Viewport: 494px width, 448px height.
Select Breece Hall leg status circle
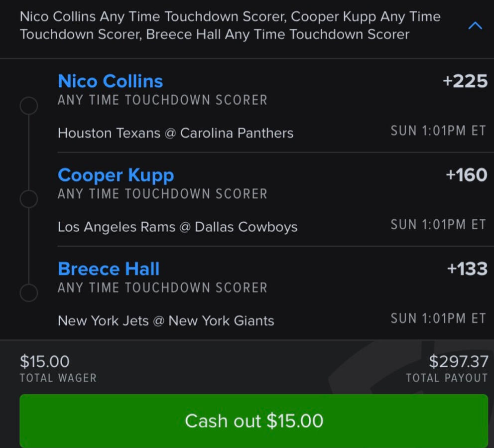click(29, 293)
